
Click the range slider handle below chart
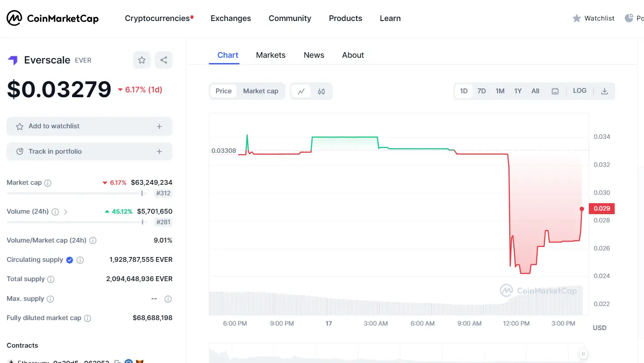pyautogui.click(x=583, y=354)
